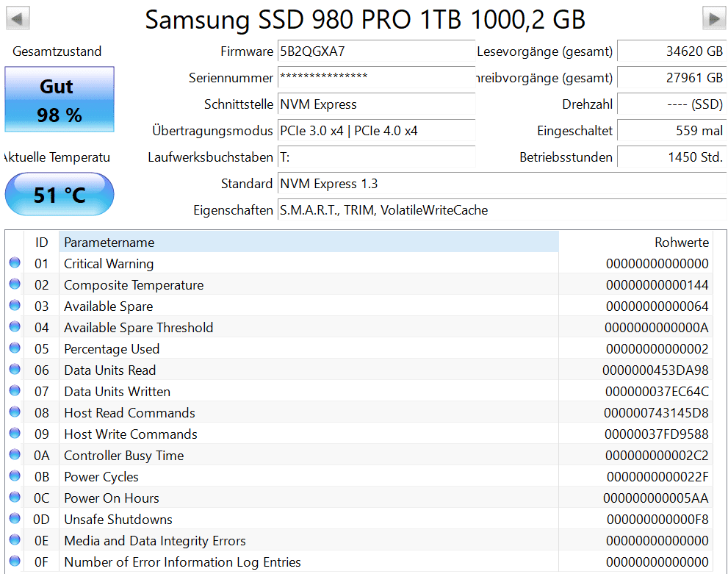Viewport: 728px width, 574px height.
Task: Click the Schreibvorgänge value 27961 GB
Action: click(x=672, y=78)
